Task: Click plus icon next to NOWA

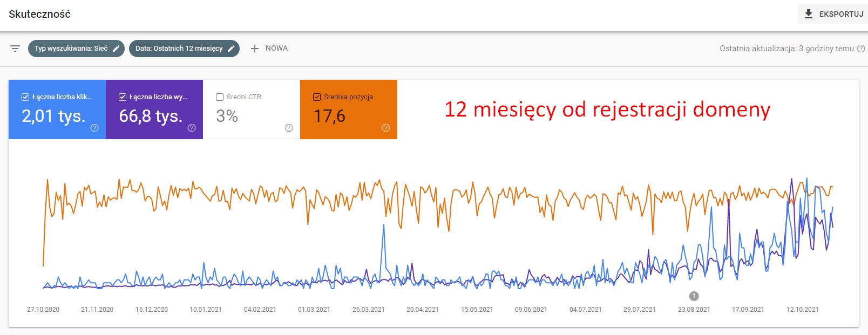Action: 255,49
